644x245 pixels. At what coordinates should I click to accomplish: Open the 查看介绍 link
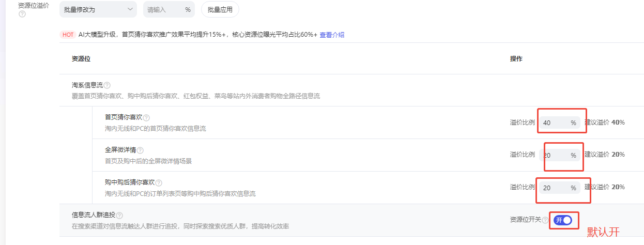tap(332, 35)
